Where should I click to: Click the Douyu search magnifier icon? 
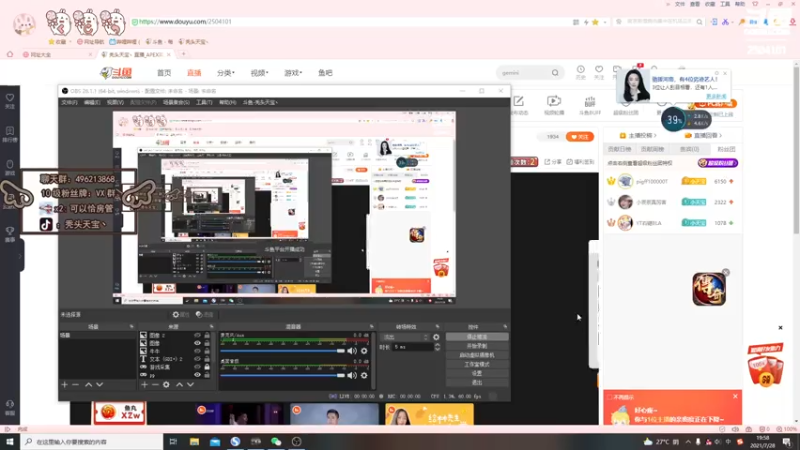tap(555, 73)
